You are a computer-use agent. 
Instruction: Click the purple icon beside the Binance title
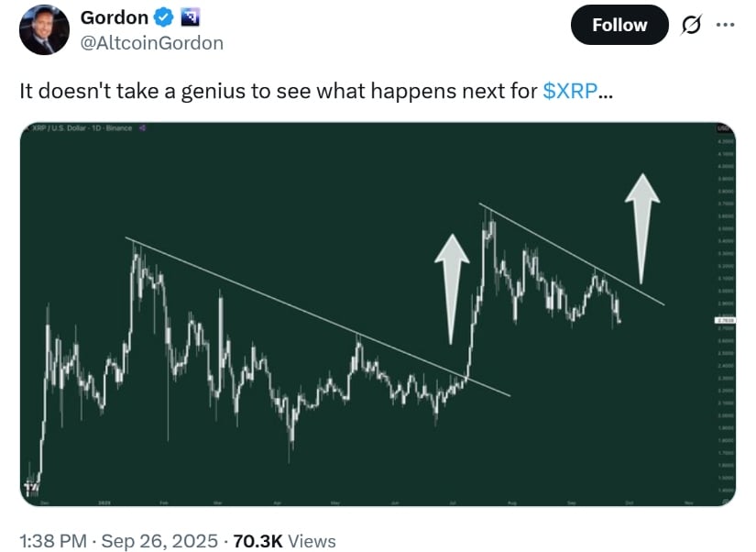tap(142, 127)
